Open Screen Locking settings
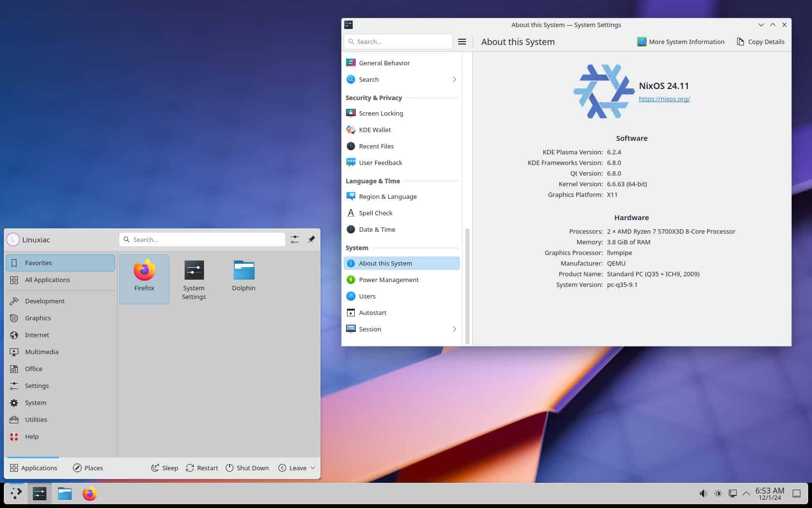The height and width of the screenshot is (508, 812). point(381,113)
